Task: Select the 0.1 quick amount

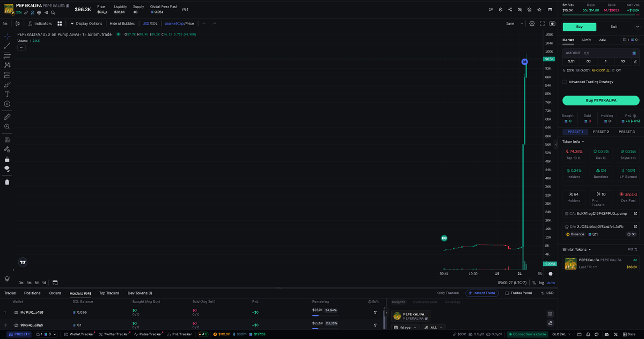Action: [x=589, y=61]
